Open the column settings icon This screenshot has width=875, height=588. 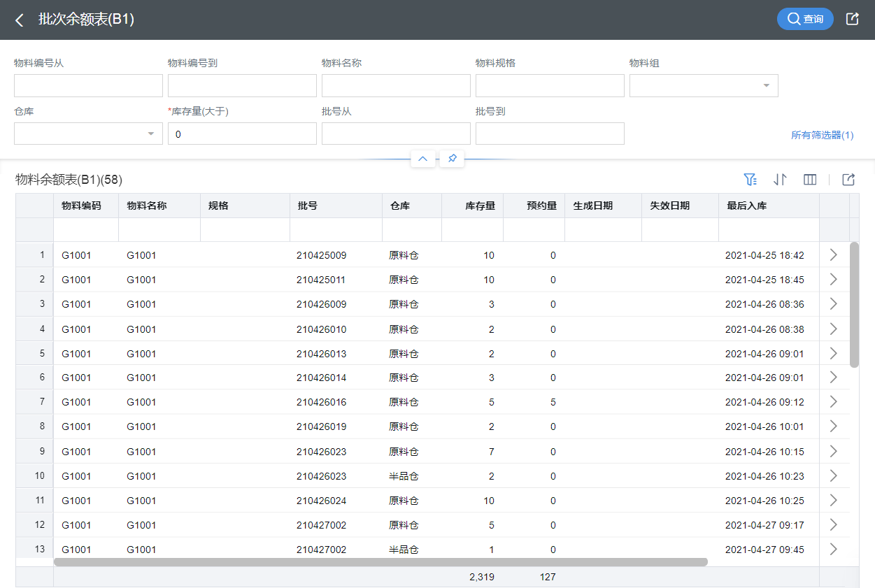pyautogui.click(x=810, y=180)
